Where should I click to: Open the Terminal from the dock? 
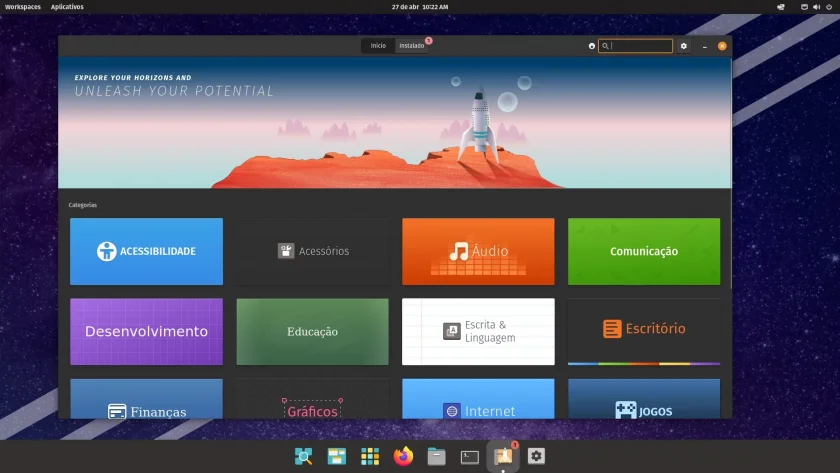tap(470, 457)
